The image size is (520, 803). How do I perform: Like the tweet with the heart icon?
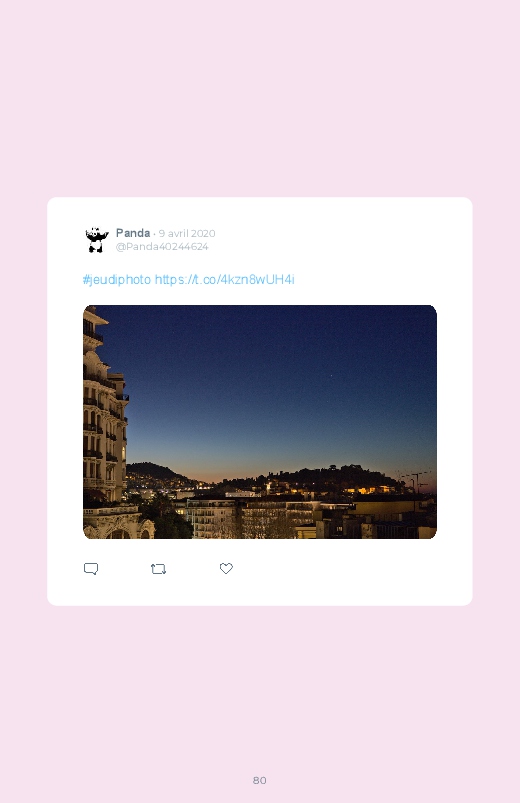tap(226, 568)
